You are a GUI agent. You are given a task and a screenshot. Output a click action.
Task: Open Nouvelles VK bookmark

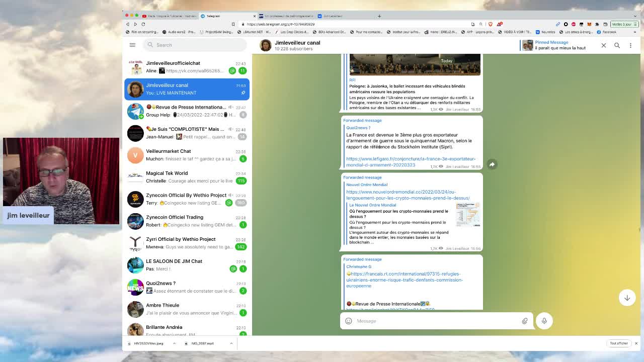[546, 32]
